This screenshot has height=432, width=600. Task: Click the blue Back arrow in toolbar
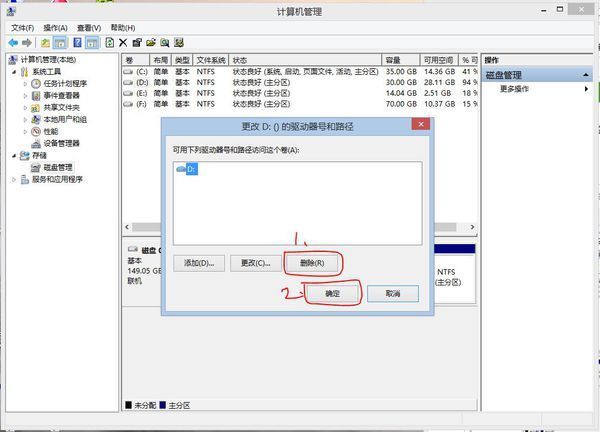[x=13, y=43]
